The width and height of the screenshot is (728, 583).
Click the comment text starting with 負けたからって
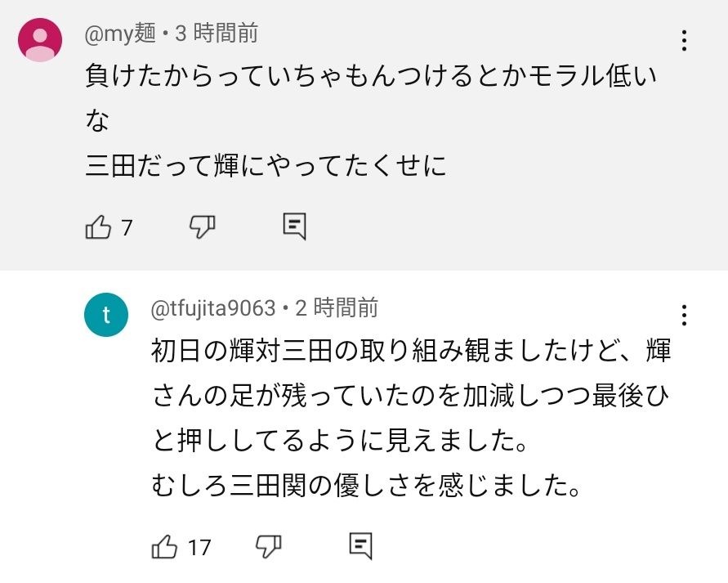[x=372, y=78]
